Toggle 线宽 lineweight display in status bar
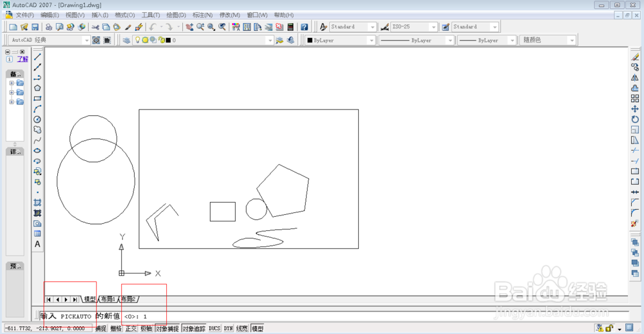 242,329
